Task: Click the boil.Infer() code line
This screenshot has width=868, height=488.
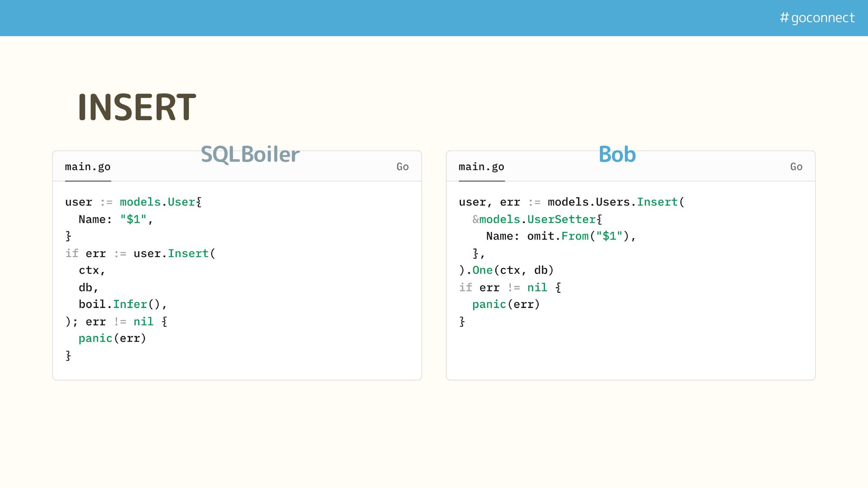Action: point(123,304)
